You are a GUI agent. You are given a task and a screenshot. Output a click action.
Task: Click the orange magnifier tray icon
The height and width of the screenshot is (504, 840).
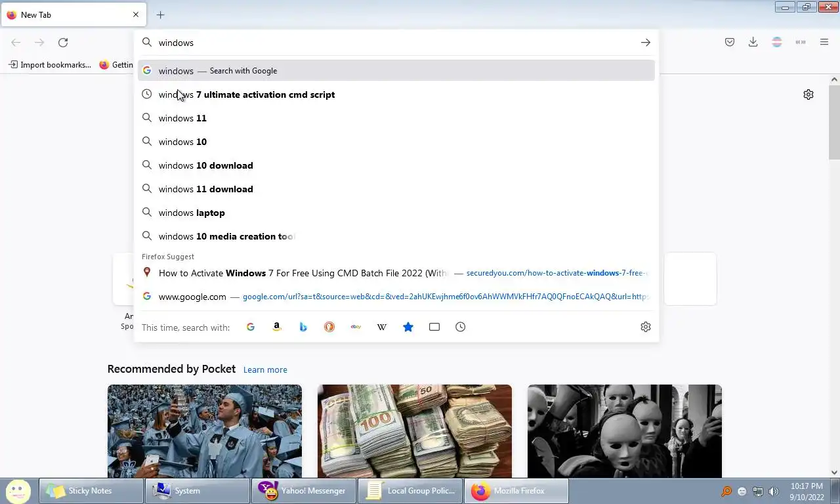coord(726,491)
